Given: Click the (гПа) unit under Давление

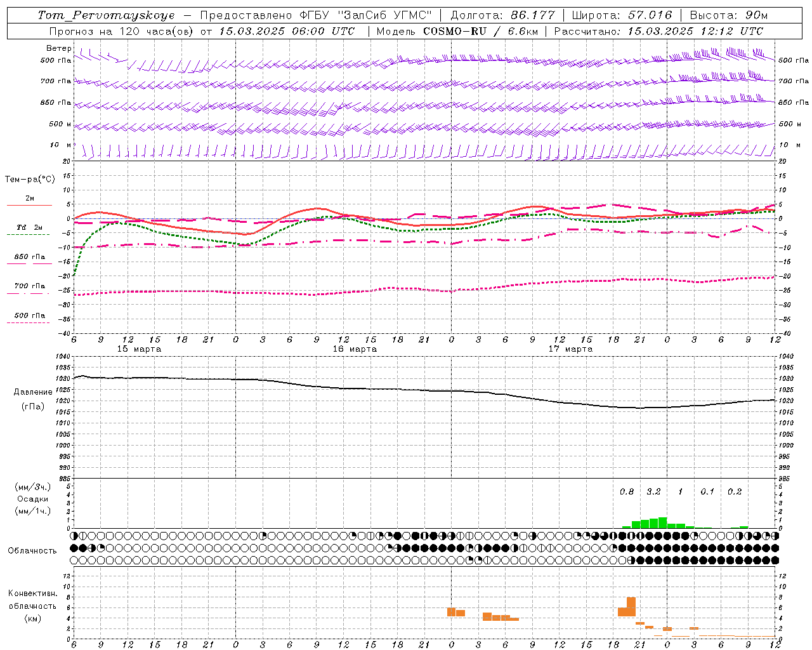Looking at the screenshot, I should 33,406.
